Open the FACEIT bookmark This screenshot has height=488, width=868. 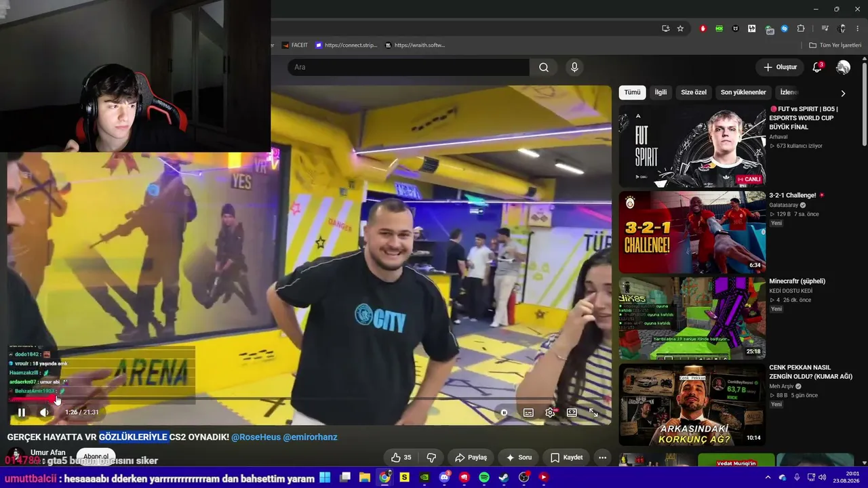point(294,45)
